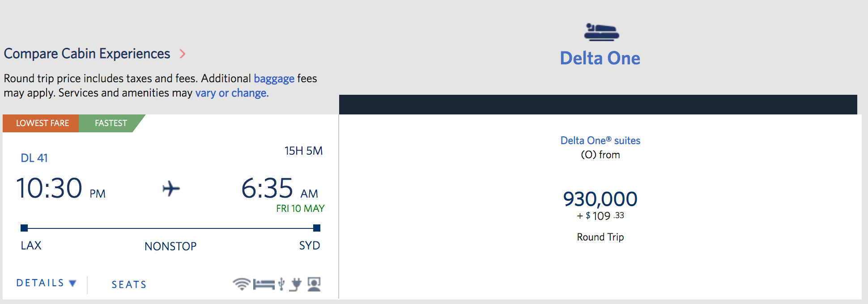Click the power outlet amenity icon
Screen dimensions: 868x304
pyautogui.click(x=295, y=284)
